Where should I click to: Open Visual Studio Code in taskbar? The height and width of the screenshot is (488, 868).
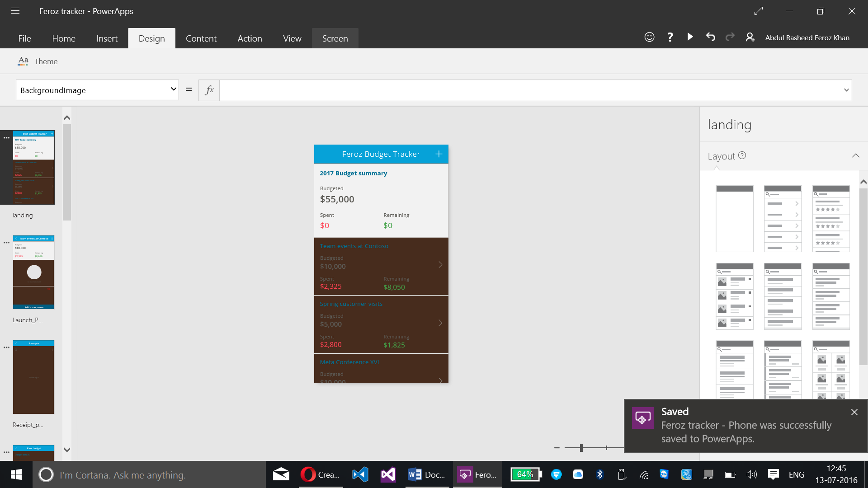[360, 474]
